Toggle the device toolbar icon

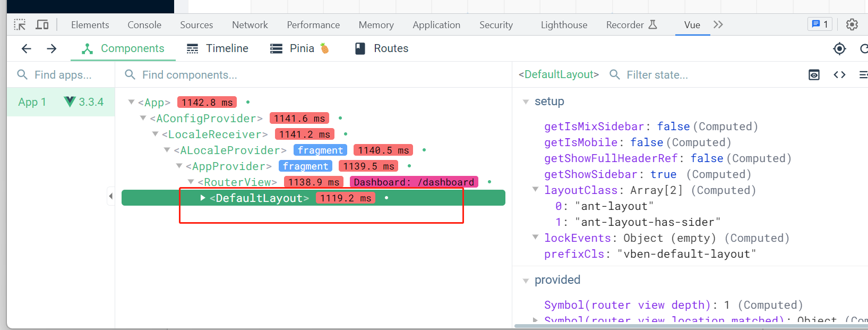(x=42, y=25)
